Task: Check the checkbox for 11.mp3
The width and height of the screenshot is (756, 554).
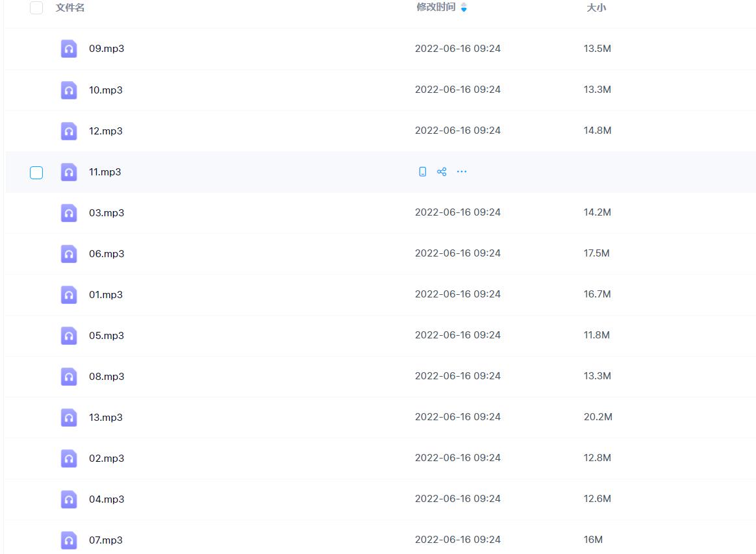Action: coord(36,172)
